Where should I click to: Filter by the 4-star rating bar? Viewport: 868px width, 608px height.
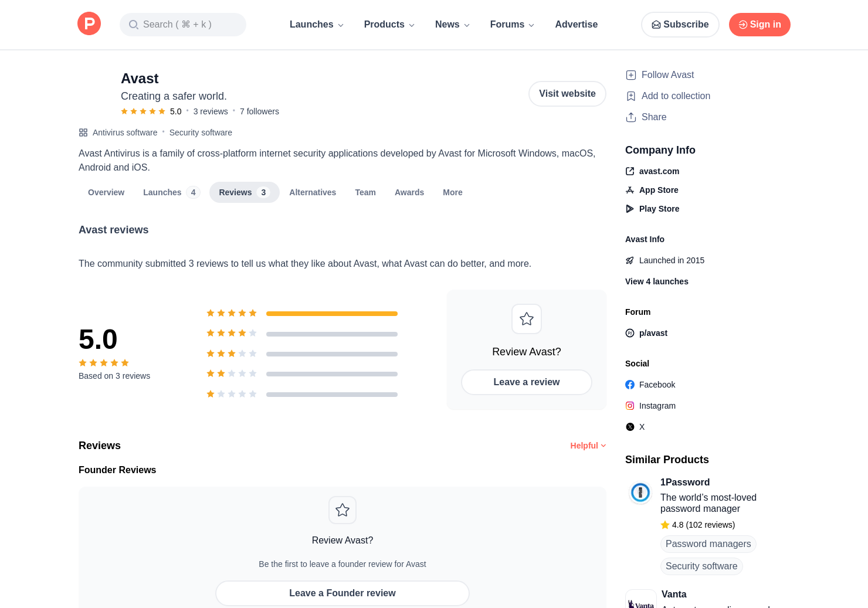click(x=332, y=334)
